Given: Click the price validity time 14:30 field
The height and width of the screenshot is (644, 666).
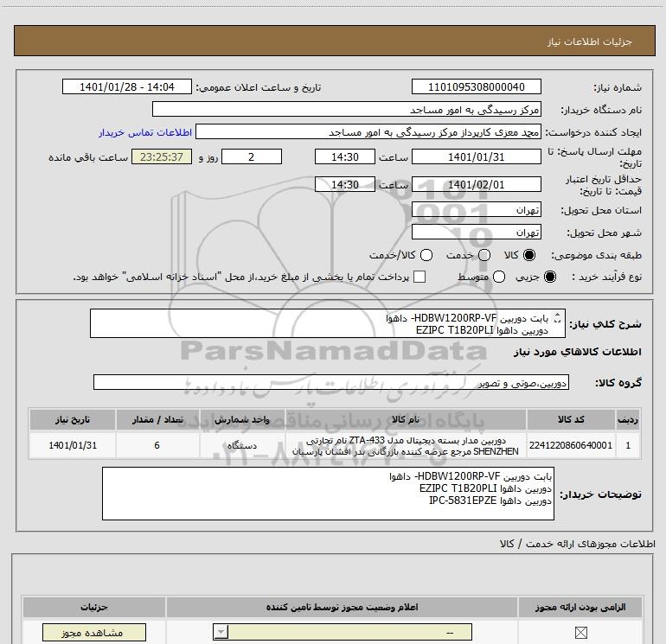Looking at the screenshot, I should coord(345,184).
